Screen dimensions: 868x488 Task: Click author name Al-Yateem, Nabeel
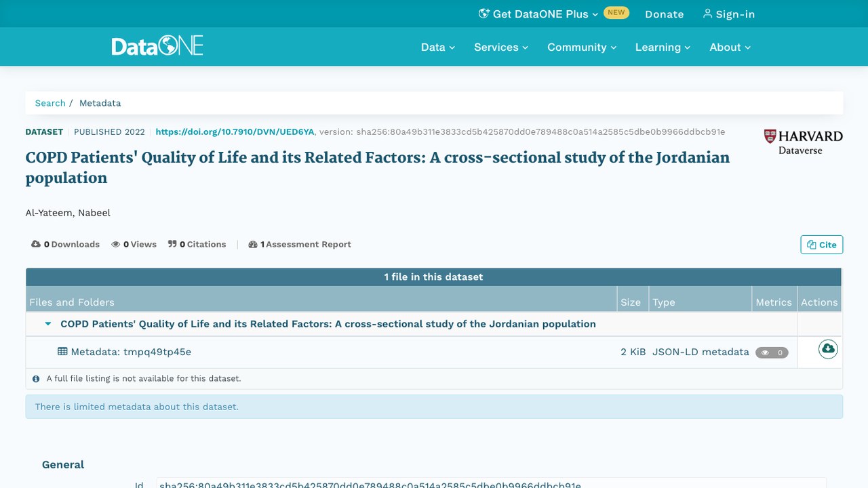(x=68, y=213)
